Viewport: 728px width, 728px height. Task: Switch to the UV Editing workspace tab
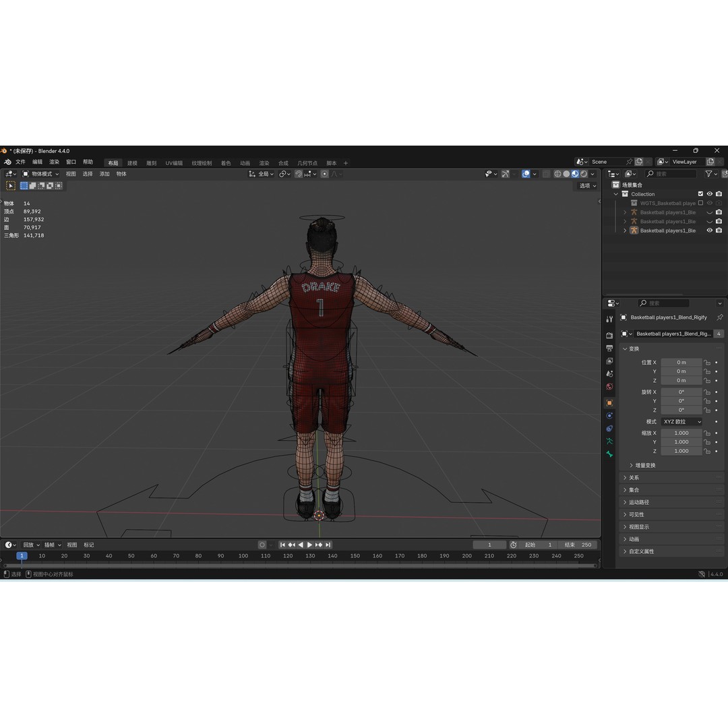click(x=174, y=163)
